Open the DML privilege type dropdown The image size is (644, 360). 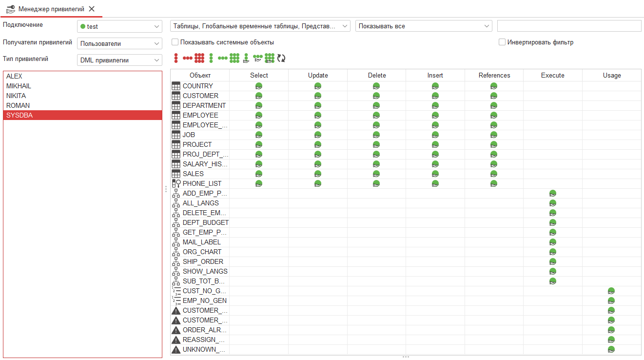(119, 60)
